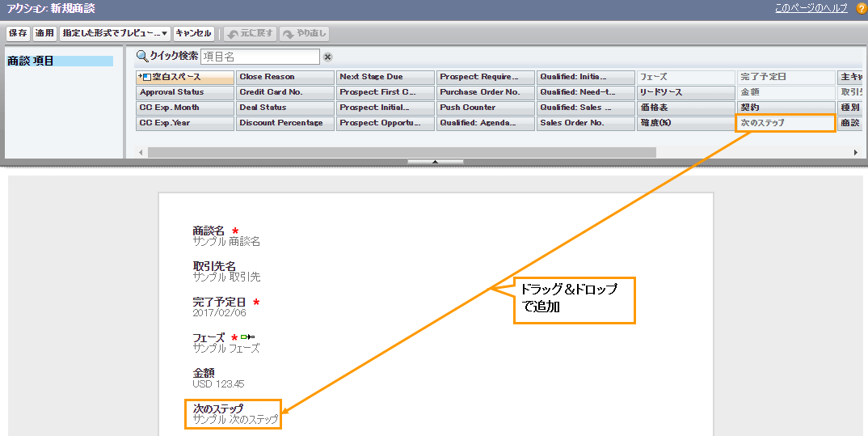868x436 pixels.
Task: Click the 保存 button
Action: pyautogui.click(x=18, y=33)
